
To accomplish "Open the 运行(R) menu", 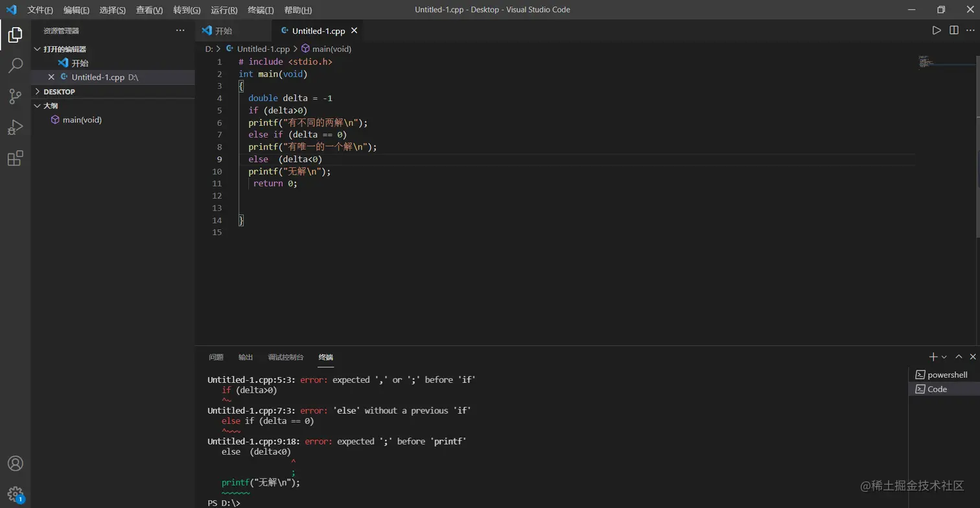I will point(224,10).
